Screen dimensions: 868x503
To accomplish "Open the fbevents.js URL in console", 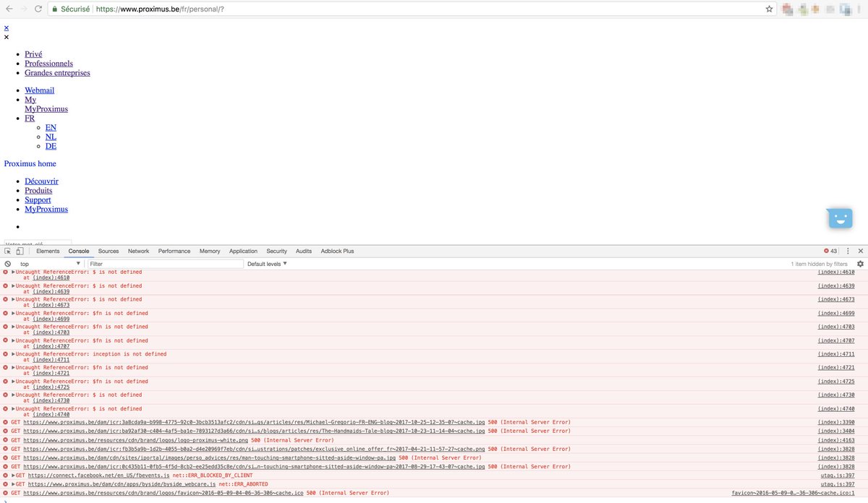I will (x=98, y=476).
